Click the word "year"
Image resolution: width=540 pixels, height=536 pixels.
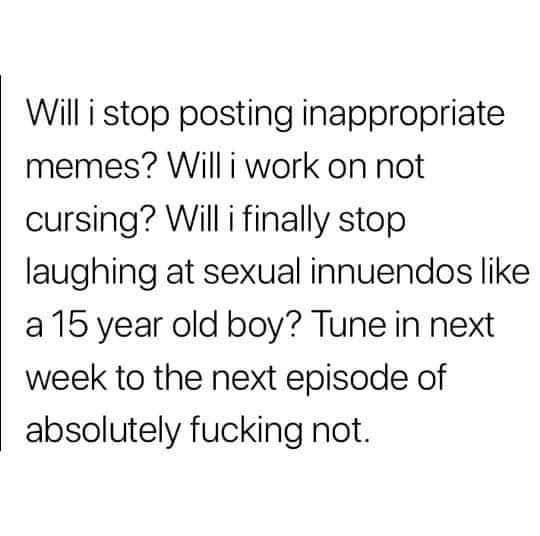click(x=130, y=327)
